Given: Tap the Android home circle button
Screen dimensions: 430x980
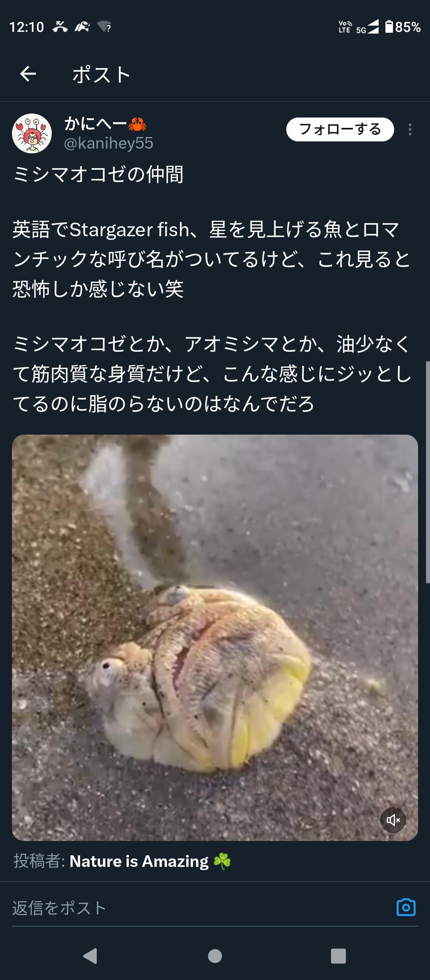Looking at the screenshot, I should [x=215, y=956].
